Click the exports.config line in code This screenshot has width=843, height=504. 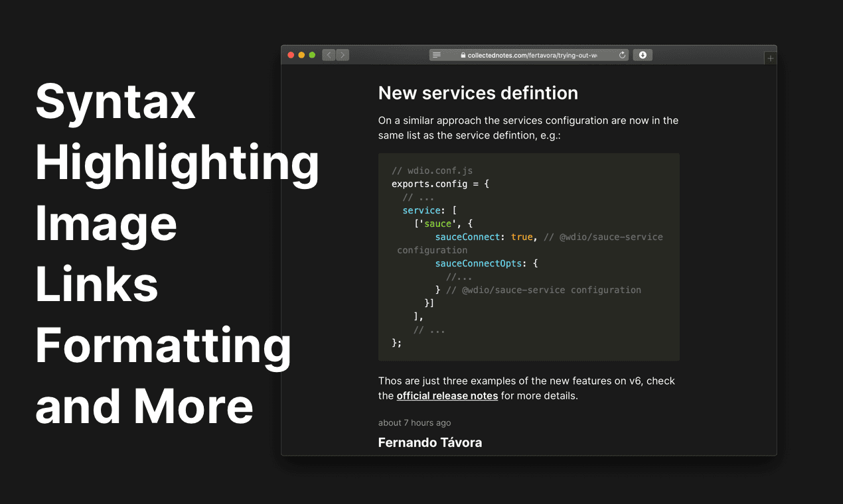coord(440,184)
